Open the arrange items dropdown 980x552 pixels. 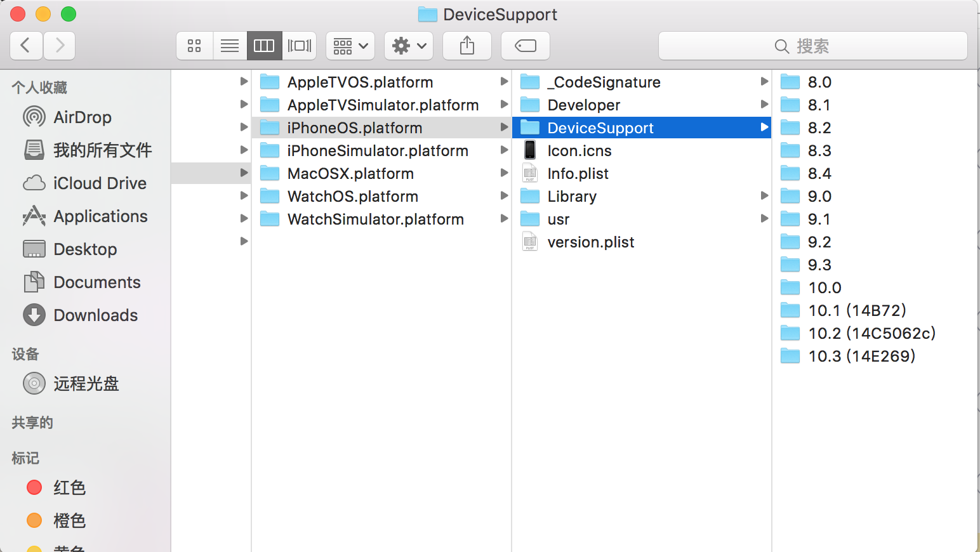[x=350, y=45]
